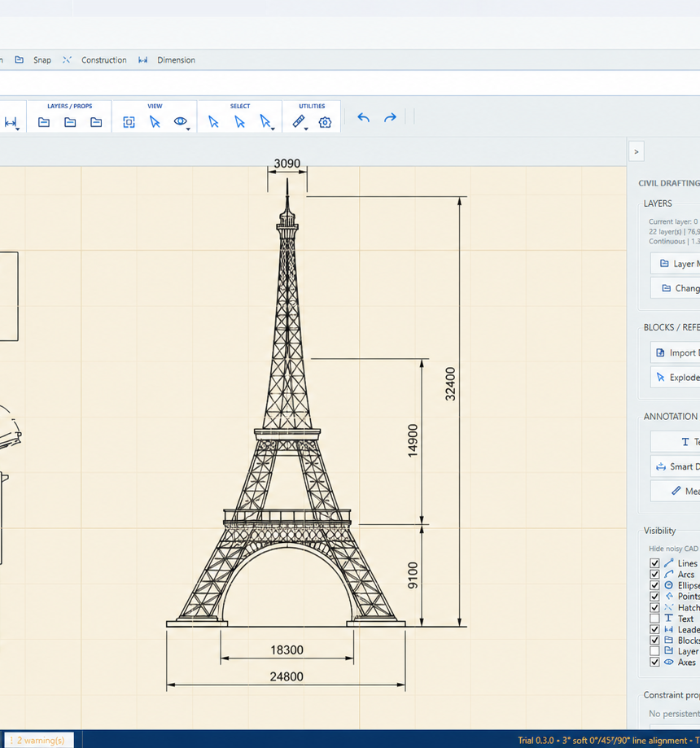Click the middle cursor icon in SELECT group
Screen dimensions: 700x748
click(239, 122)
